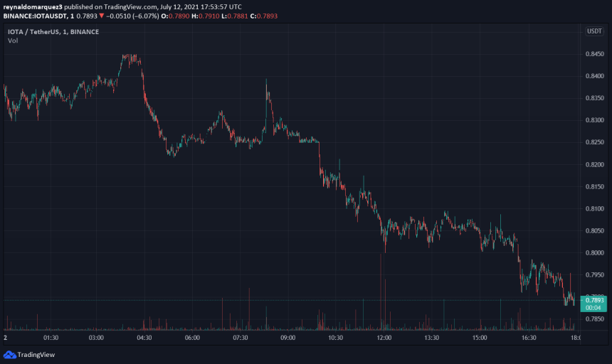Click the BINANCE:IOTAUSDT symbol in header
Viewport: 612px width, 364px height.
tap(35, 16)
